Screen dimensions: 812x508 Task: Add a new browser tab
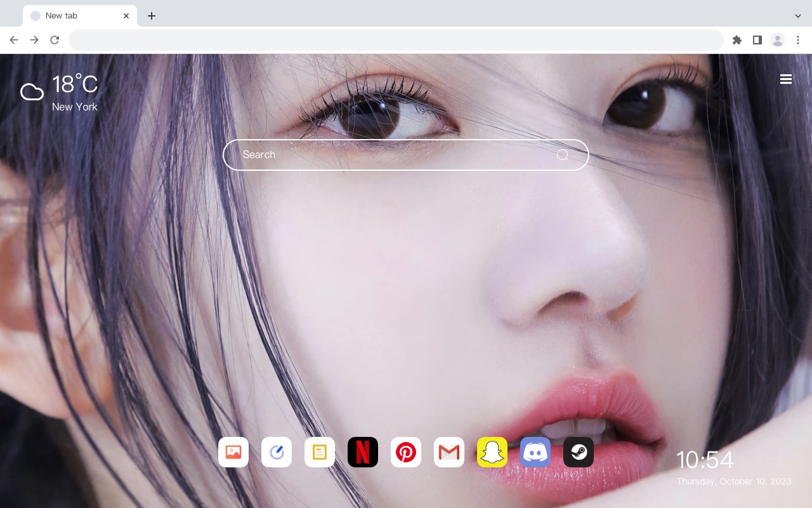tap(151, 16)
